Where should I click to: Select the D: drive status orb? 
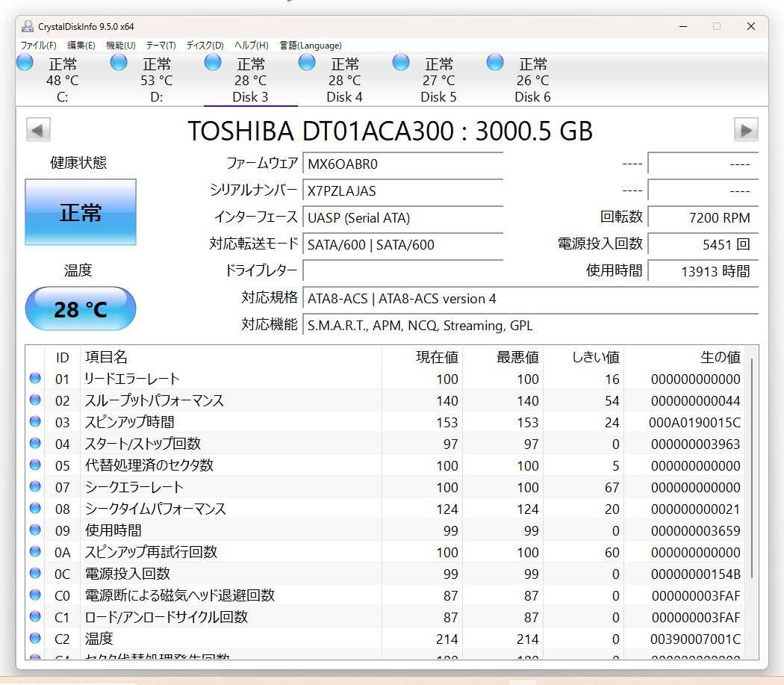(119, 63)
